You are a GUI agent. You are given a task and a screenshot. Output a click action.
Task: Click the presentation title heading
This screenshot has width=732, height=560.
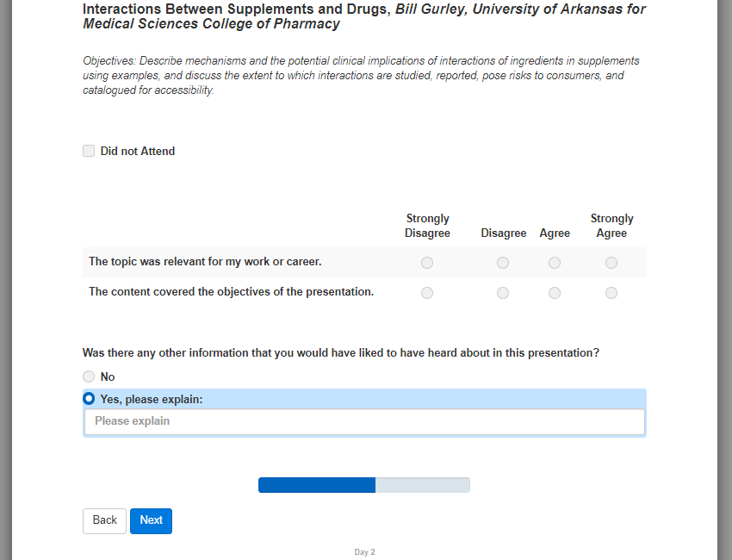coord(364,16)
